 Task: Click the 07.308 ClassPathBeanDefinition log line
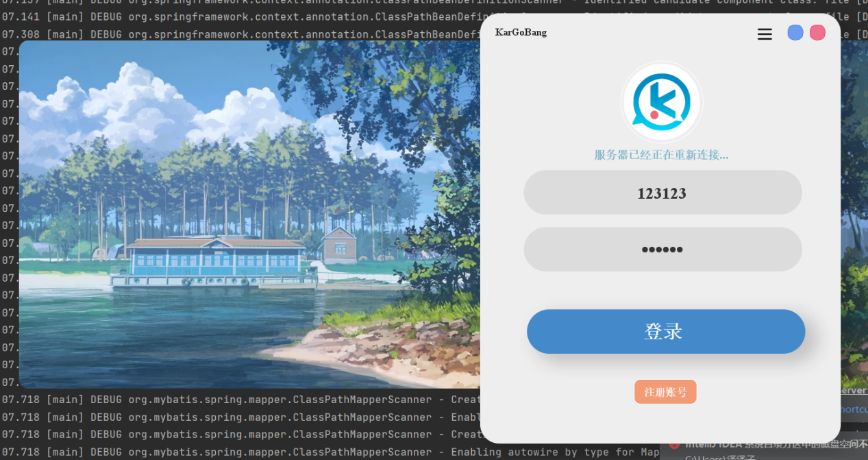coord(240,34)
